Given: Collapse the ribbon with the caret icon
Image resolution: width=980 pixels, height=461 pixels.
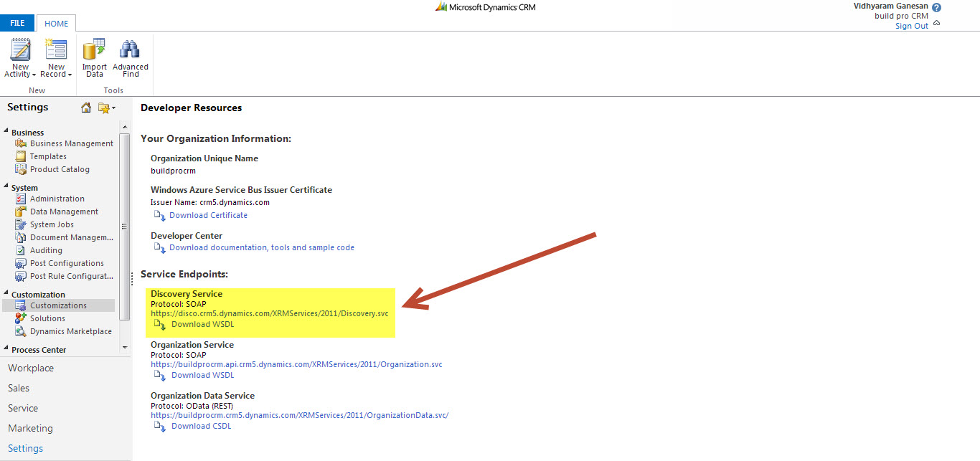Looking at the screenshot, I should [x=936, y=23].
